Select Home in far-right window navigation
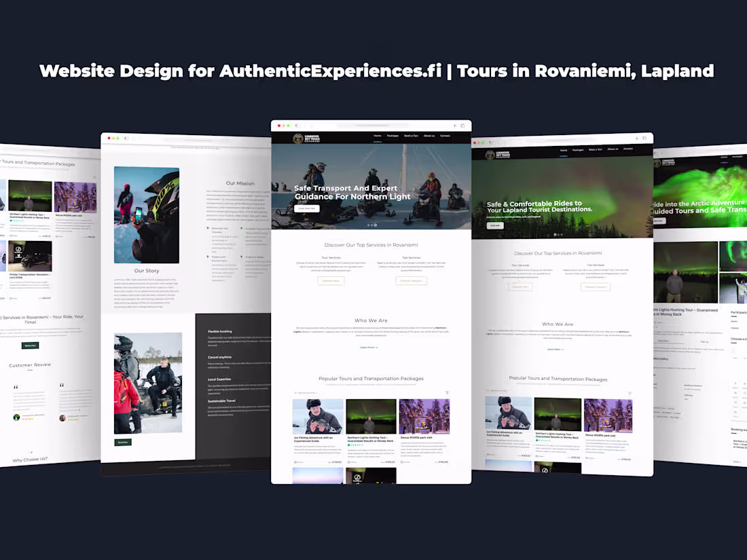The image size is (747, 560). pyautogui.click(x=724, y=157)
